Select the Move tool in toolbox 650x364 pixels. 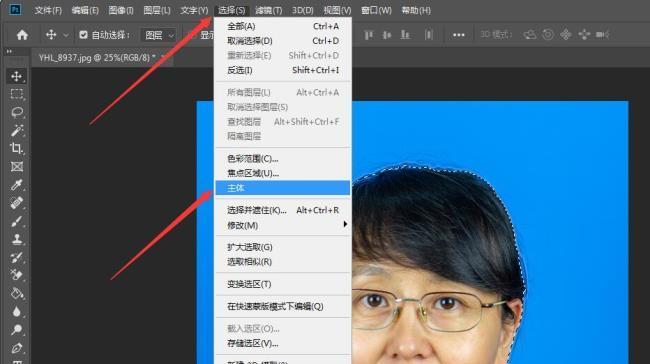click(17, 76)
